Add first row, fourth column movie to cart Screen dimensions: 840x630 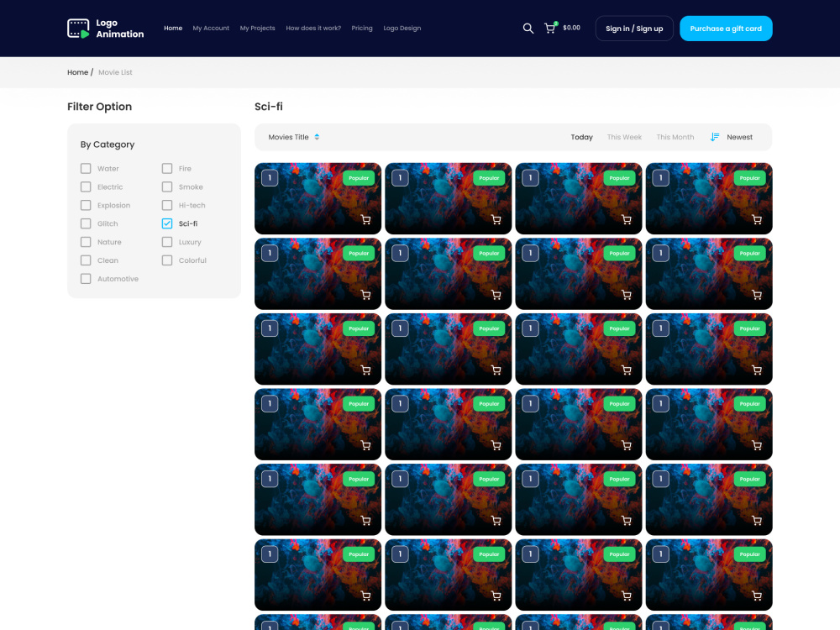coord(757,219)
